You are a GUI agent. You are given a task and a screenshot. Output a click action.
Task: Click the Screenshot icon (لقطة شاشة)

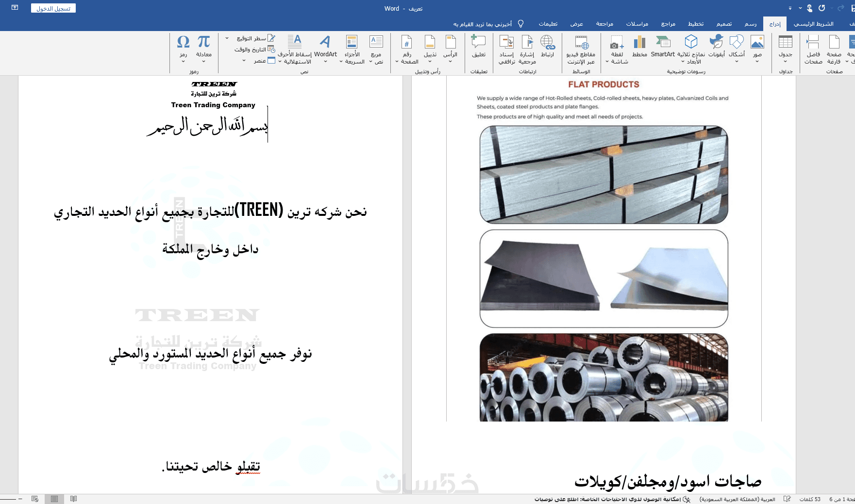click(x=617, y=42)
